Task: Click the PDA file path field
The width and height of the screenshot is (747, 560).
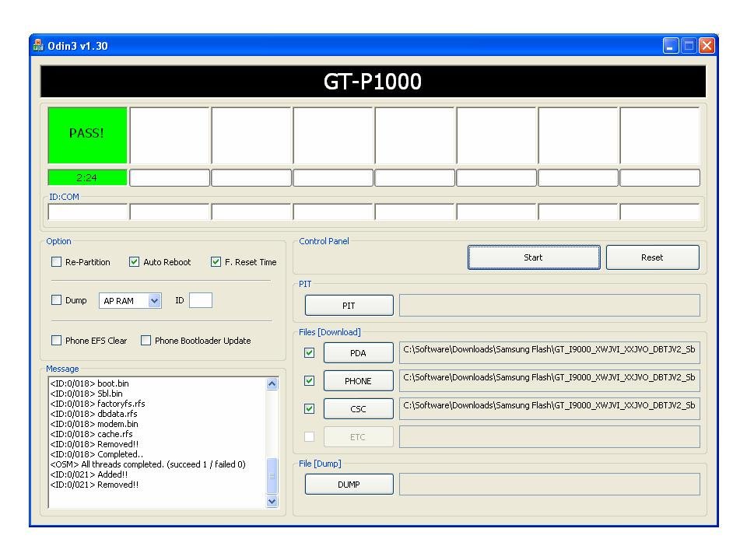Action: [549, 353]
